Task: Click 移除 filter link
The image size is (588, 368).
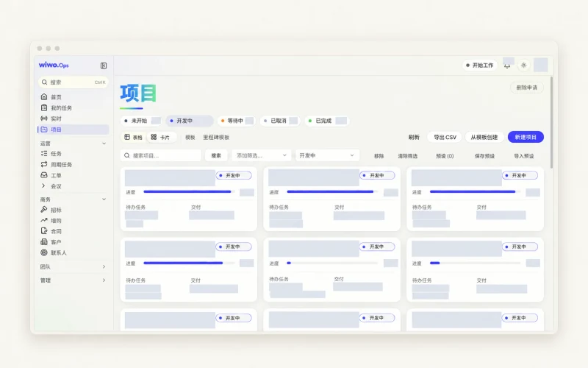Action: [x=379, y=156]
